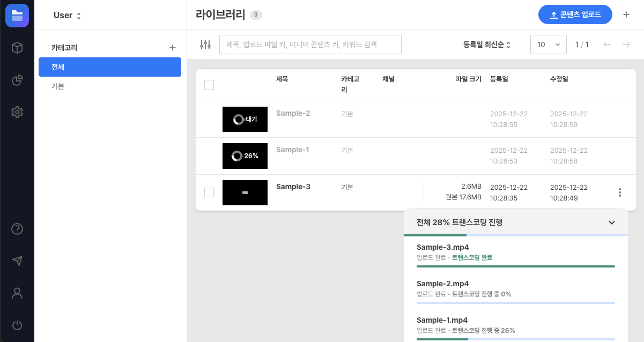Image resolution: width=644 pixels, height=342 pixels.
Task: Open the settings gear icon
Action: (17, 112)
